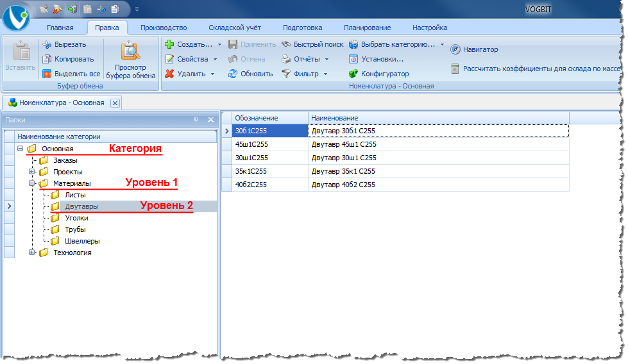Screen dimensions: 628x364
Task: Select the row Двутавр 35к1 С255
Action: pos(395,171)
